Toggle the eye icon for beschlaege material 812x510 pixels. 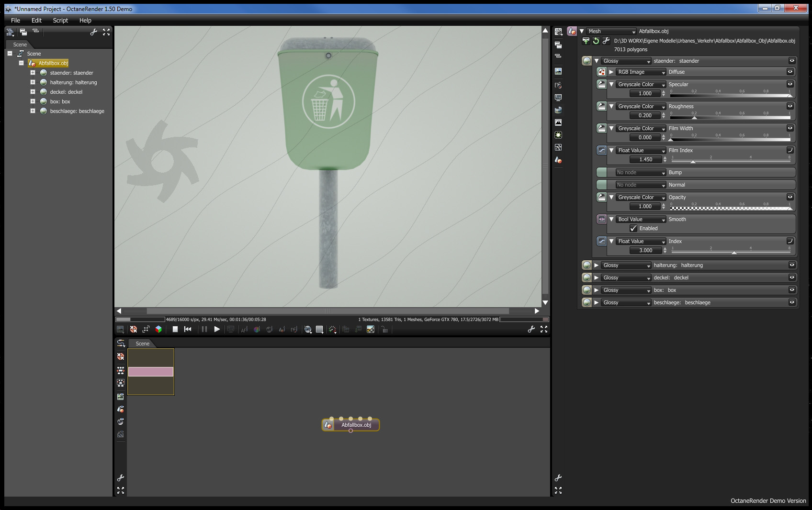(792, 302)
